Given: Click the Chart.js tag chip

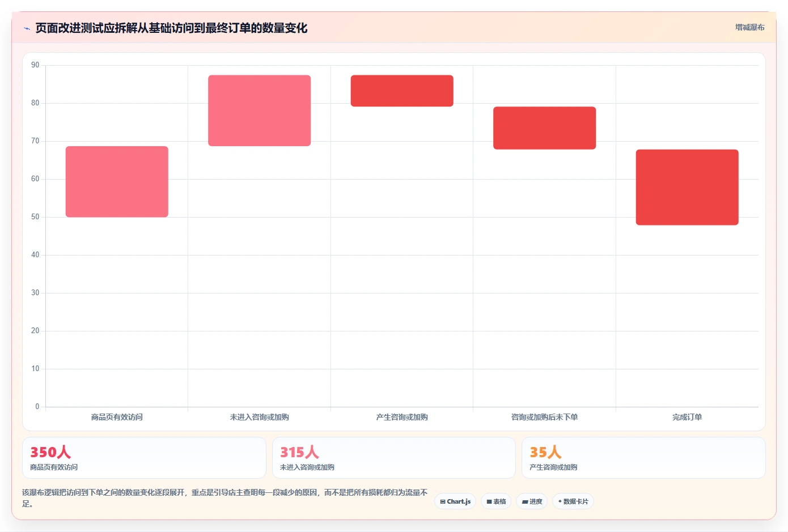Looking at the screenshot, I should tap(455, 501).
